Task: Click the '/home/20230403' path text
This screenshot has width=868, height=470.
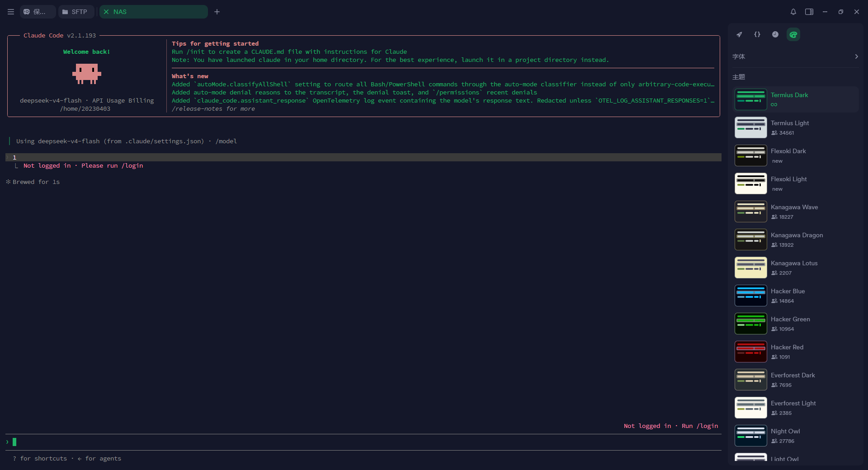Action: click(x=85, y=109)
